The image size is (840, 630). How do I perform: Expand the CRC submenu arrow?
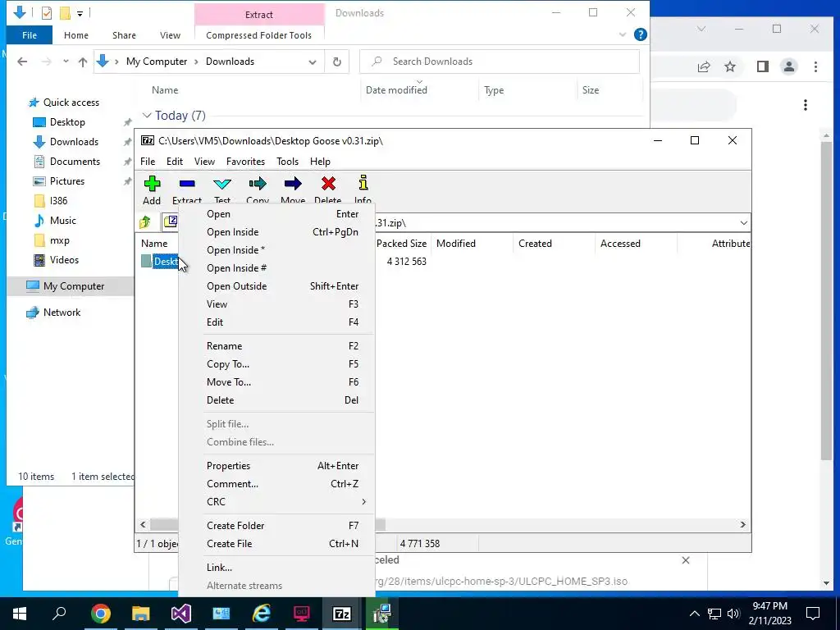363,502
